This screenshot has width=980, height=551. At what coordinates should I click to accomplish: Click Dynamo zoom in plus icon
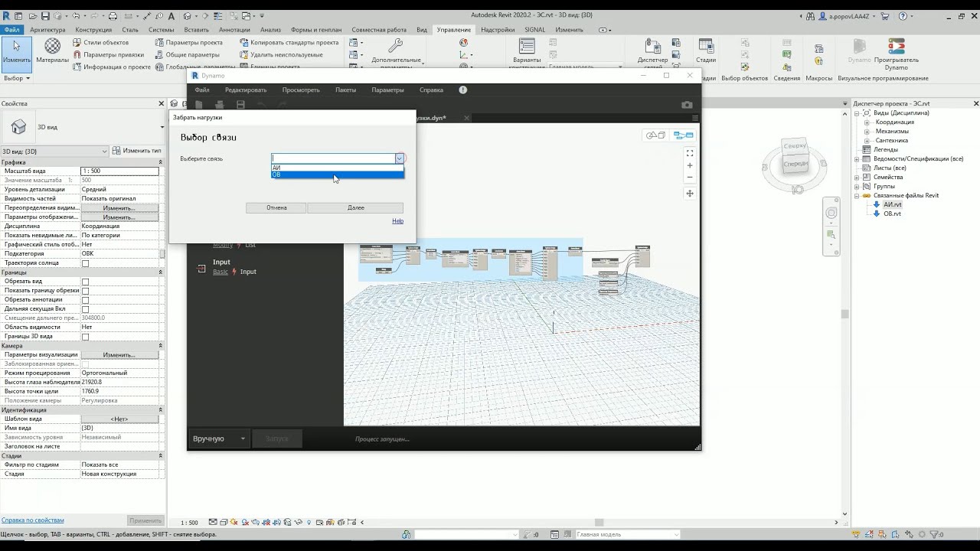(x=690, y=165)
